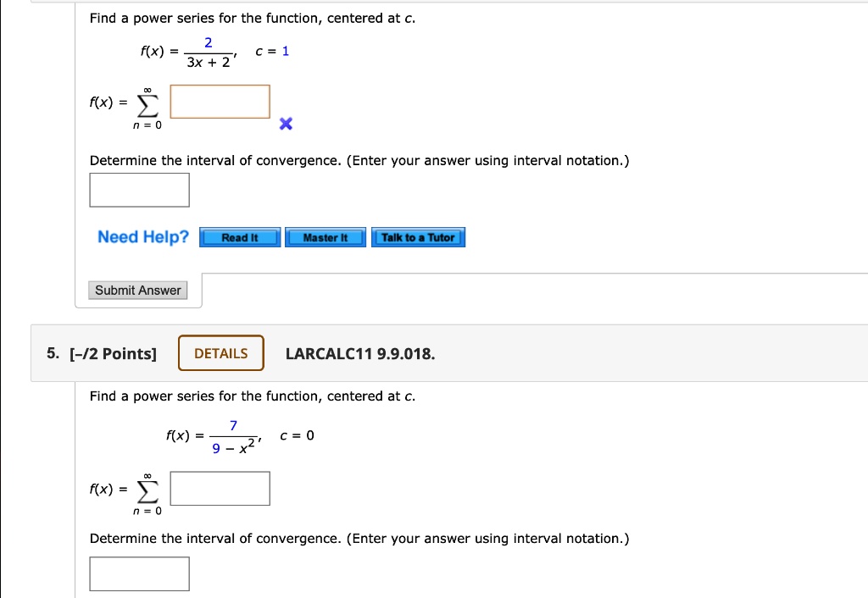Image resolution: width=868 pixels, height=598 pixels.
Task: Click the interval of convergence instruction text
Action: pos(359,160)
